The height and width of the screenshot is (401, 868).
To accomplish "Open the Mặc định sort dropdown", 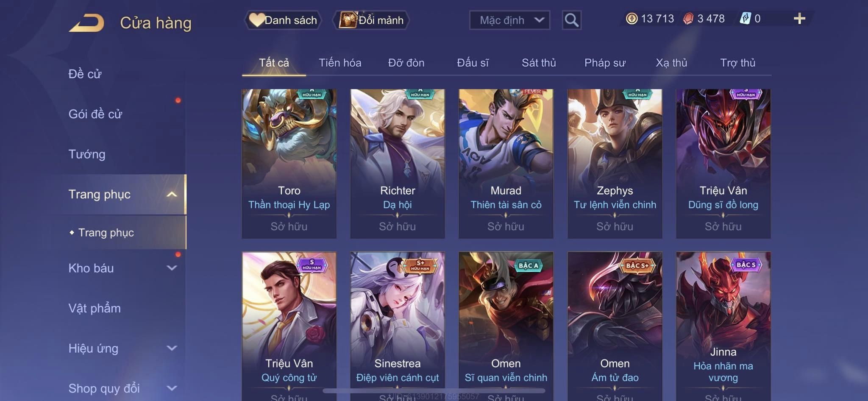I will [x=509, y=20].
